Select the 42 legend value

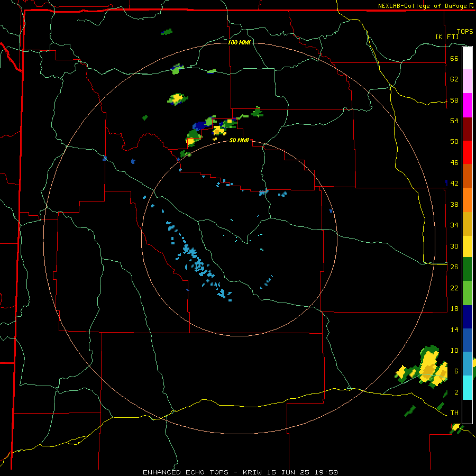[454, 184]
